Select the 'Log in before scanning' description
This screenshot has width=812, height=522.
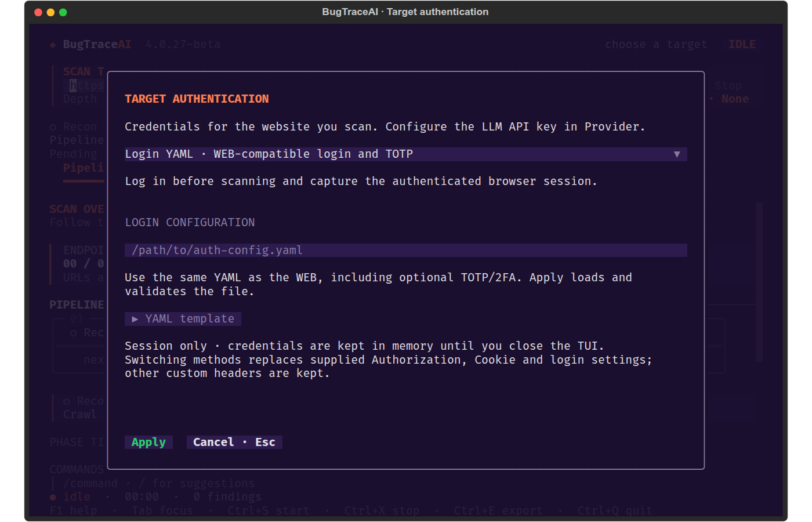tap(361, 181)
